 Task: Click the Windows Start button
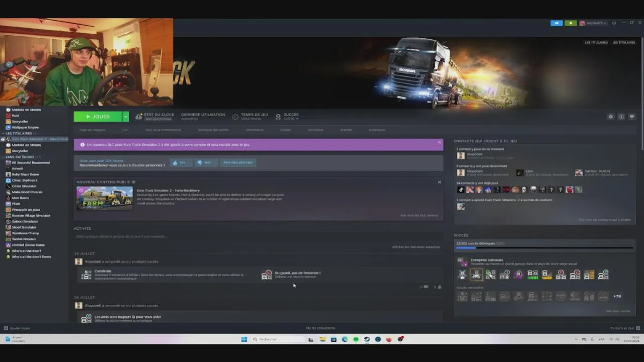(244, 339)
